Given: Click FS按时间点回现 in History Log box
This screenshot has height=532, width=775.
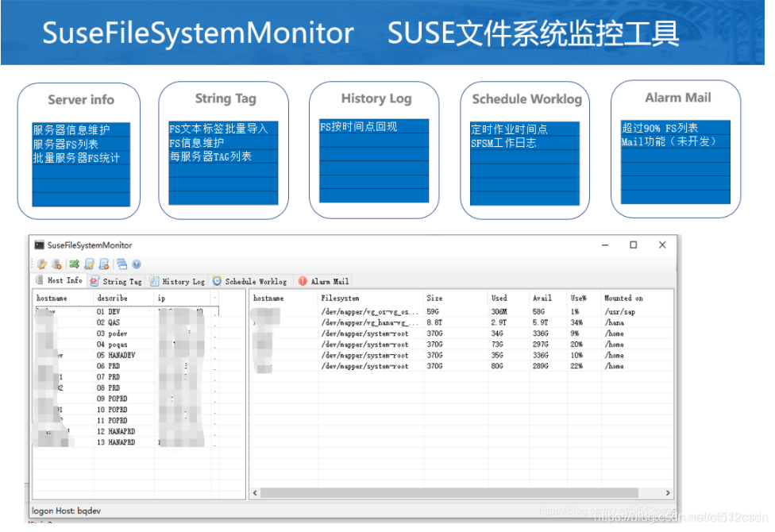Looking at the screenshot, I should [358, 126].
